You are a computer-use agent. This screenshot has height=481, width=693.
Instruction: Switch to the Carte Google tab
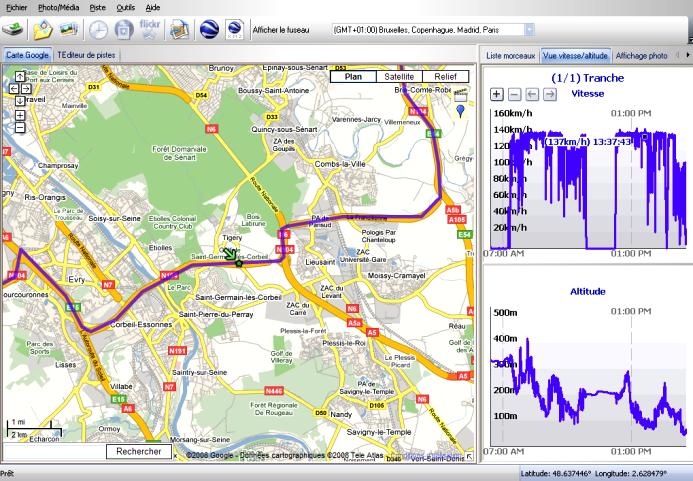pyautogui.click(x=27, y=55)
